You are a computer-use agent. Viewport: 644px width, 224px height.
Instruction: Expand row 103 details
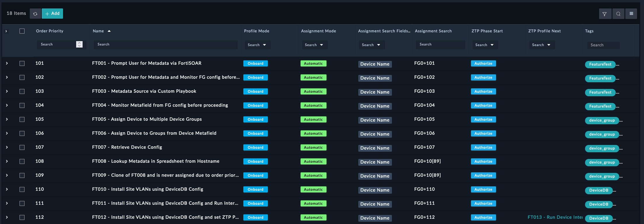click(7, 91)
